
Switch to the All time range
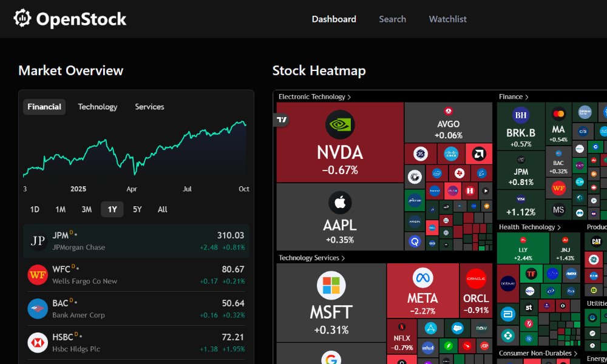[161, 209]
